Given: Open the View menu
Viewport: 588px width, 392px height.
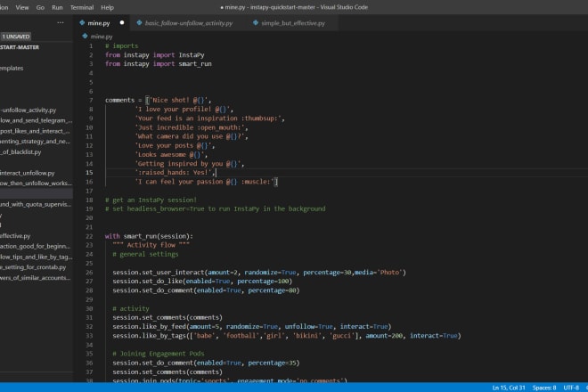Looking at the screenshot, I should coord(21,7).
